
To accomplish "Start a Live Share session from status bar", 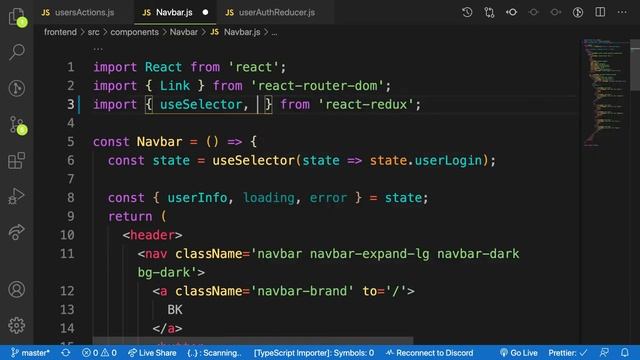I will point(152,353).
